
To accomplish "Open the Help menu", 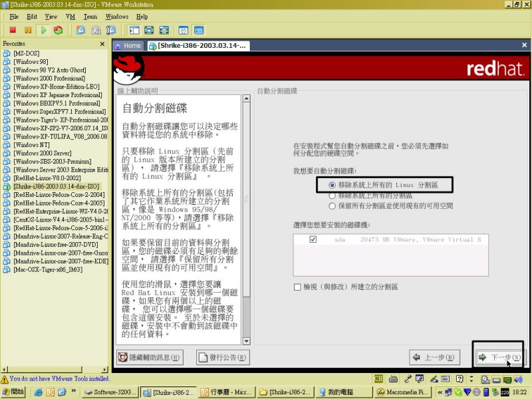I will 142,16.
